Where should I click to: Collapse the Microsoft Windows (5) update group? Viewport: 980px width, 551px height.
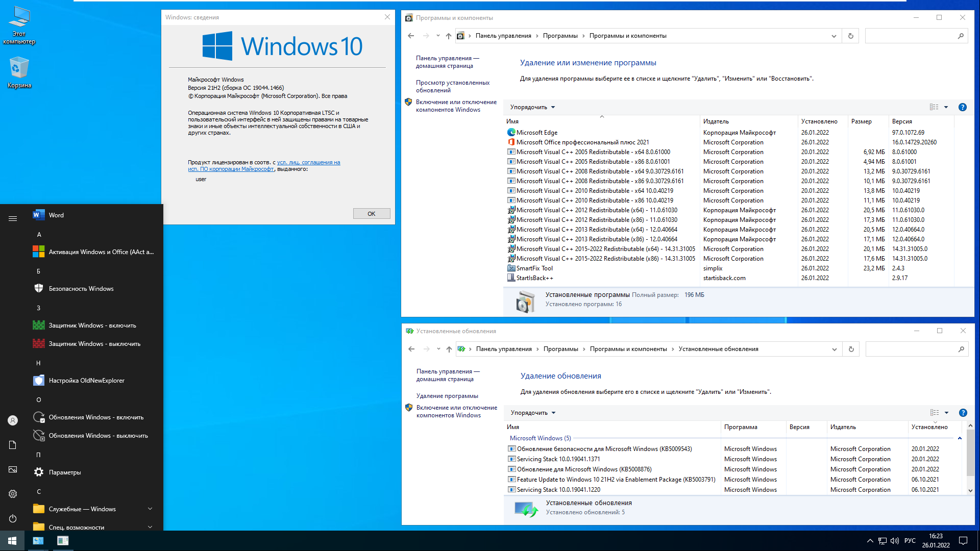pos(960,438)
